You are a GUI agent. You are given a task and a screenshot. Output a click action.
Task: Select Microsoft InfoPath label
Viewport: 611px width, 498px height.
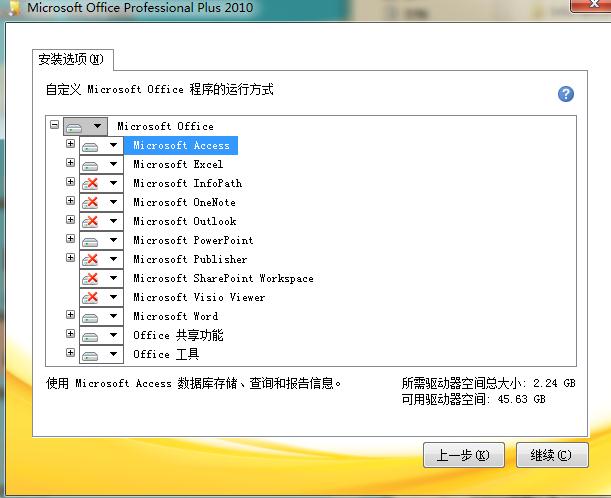pyautogui.click(x=187, y=184)
